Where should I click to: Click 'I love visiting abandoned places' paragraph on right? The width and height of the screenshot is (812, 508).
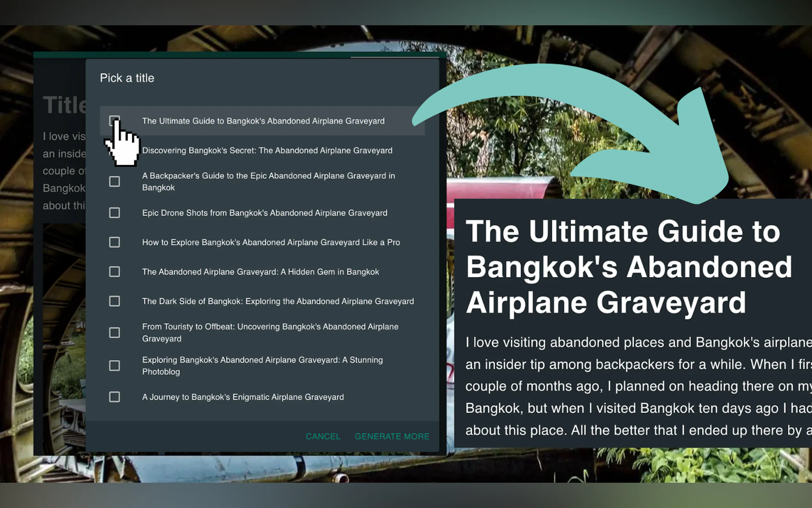pyautogui.click(x=638, y=386)
